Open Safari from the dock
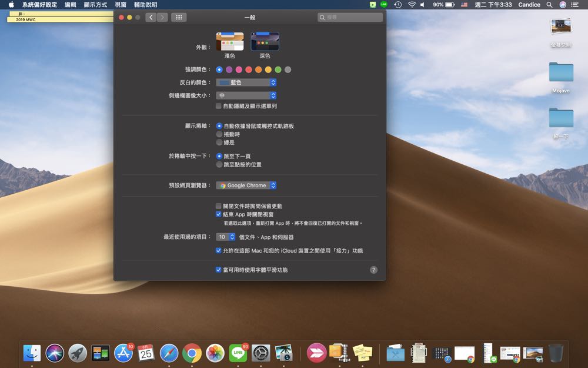 pos(169,353)
